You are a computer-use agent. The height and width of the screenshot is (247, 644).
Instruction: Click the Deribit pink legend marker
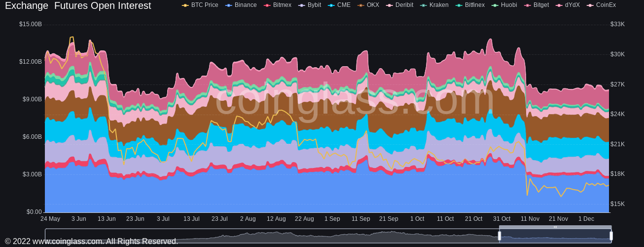(390, 5)
